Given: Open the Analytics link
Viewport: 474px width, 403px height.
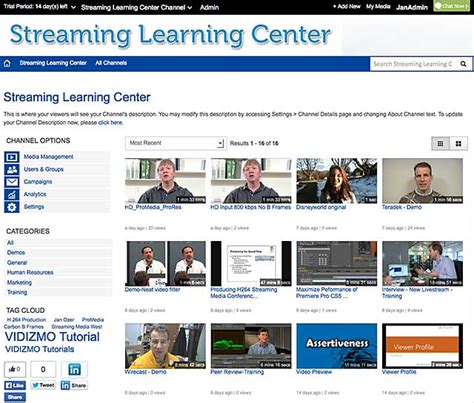Looking at the screenshot, I should 35,194.
